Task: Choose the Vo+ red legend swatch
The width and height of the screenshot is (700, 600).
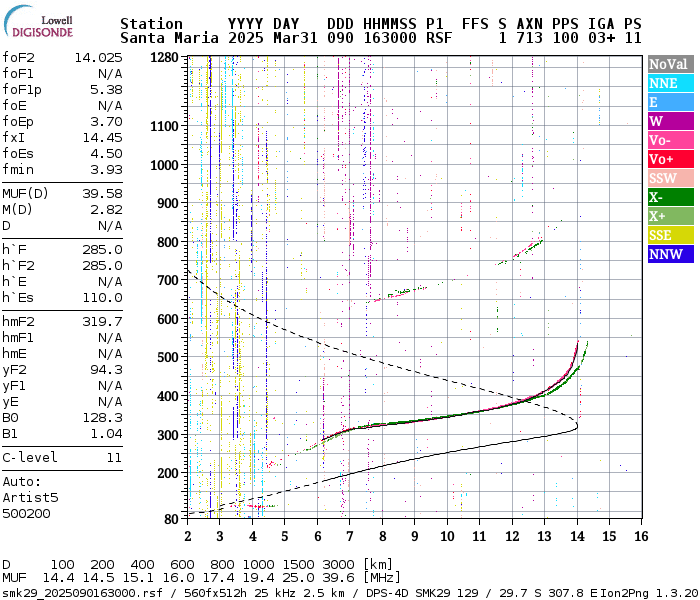Action: point(670,160)
